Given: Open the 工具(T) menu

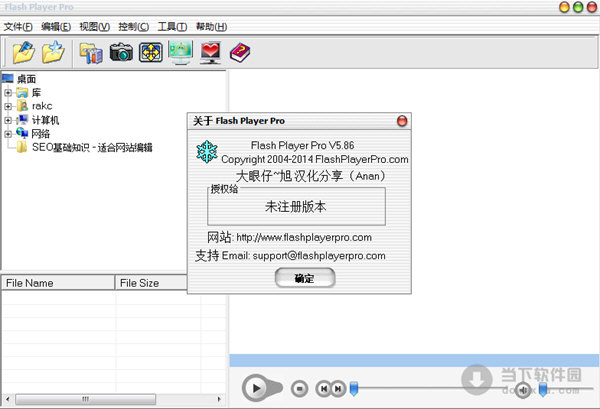Looking at the screenshot, I should pyautogui.click(x=172, y=27).
